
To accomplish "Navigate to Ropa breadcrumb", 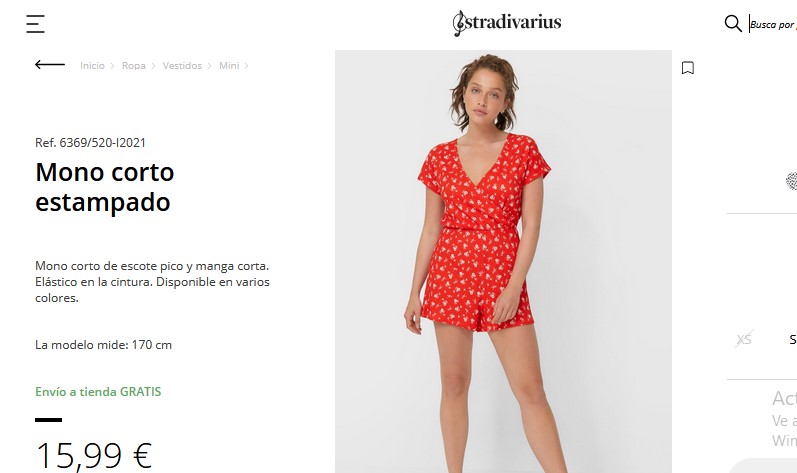I will [x=134, y=66].
